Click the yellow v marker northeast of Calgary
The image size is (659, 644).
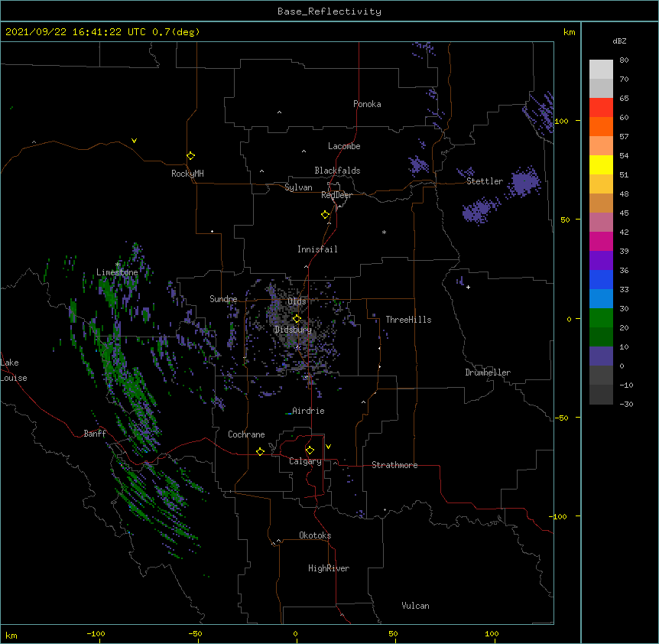(328, 447)
